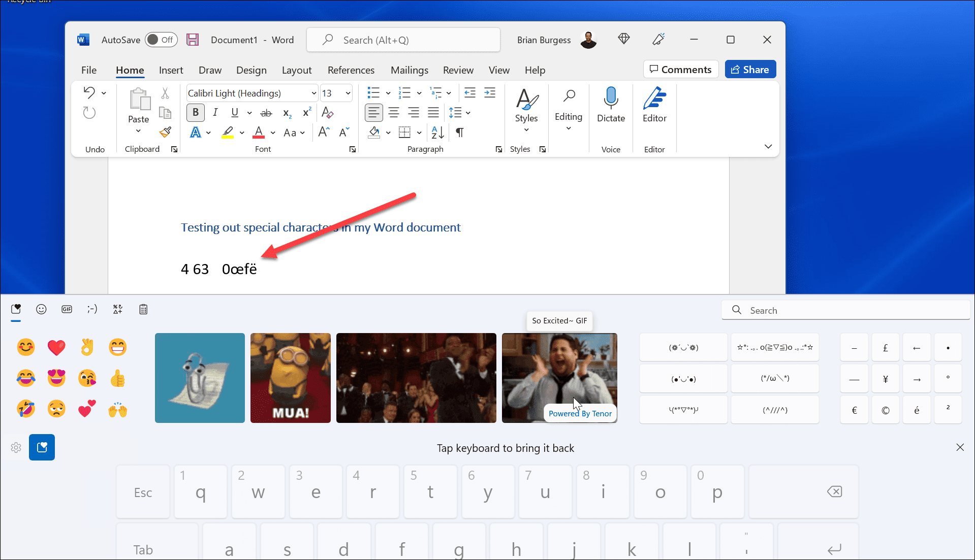This screenshot has height=560, width=975.
Task: Select the Clippy GIF thumbnail
Action: [x=200, y=378]
